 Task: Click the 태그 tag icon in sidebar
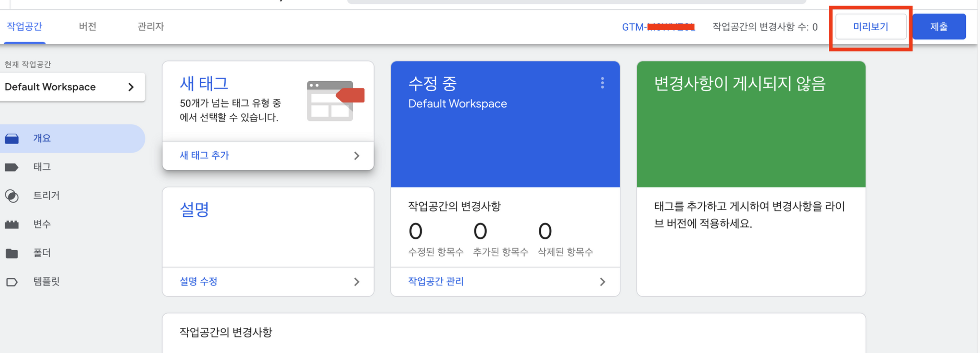click(x=12, y=167)
